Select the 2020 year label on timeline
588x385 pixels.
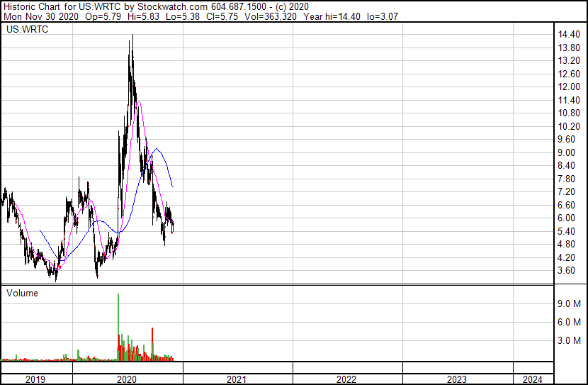[x=127, y=379]
